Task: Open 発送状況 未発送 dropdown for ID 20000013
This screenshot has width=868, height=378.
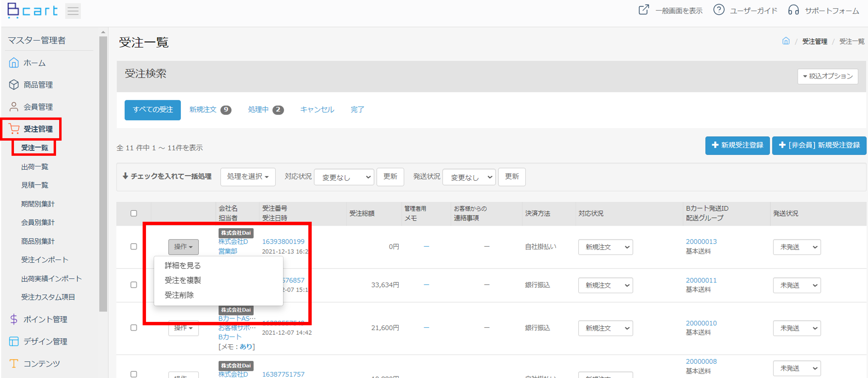Action: (x=797, y=247)
